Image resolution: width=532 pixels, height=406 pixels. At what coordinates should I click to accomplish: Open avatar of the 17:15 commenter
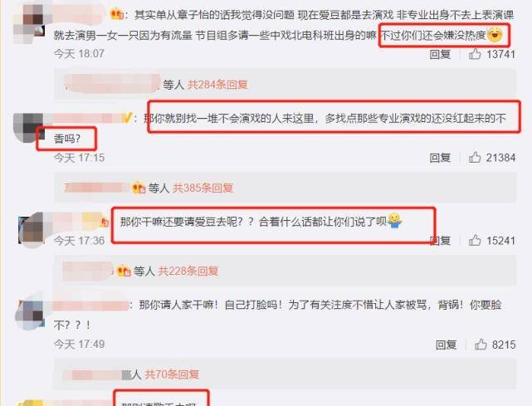[29, 128]
